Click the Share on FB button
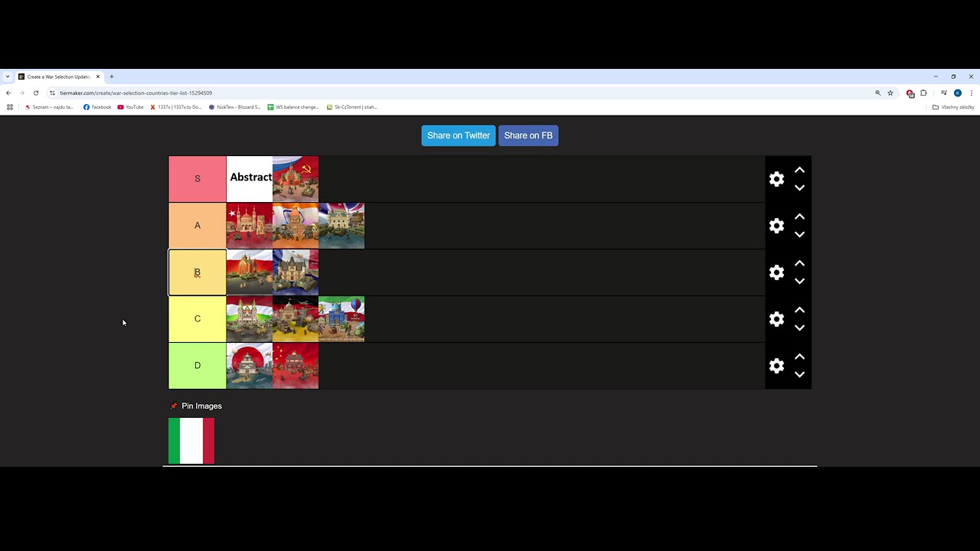 pos(528,135)
